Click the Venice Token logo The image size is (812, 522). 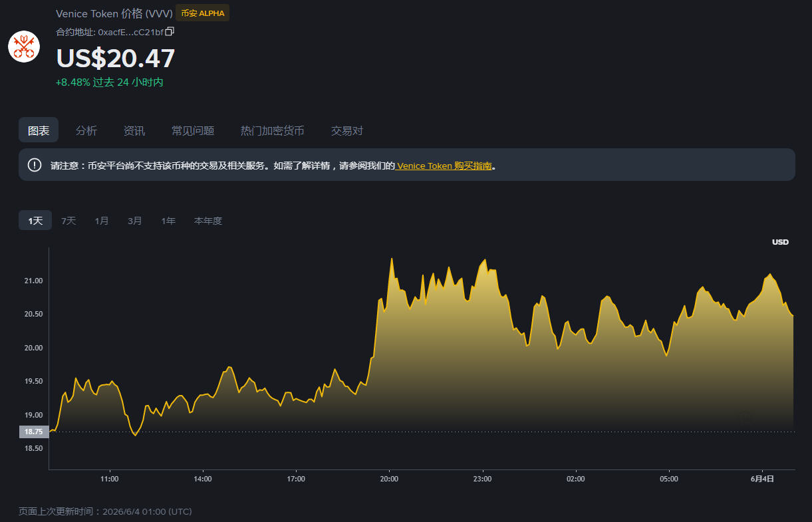pos(24,47)
